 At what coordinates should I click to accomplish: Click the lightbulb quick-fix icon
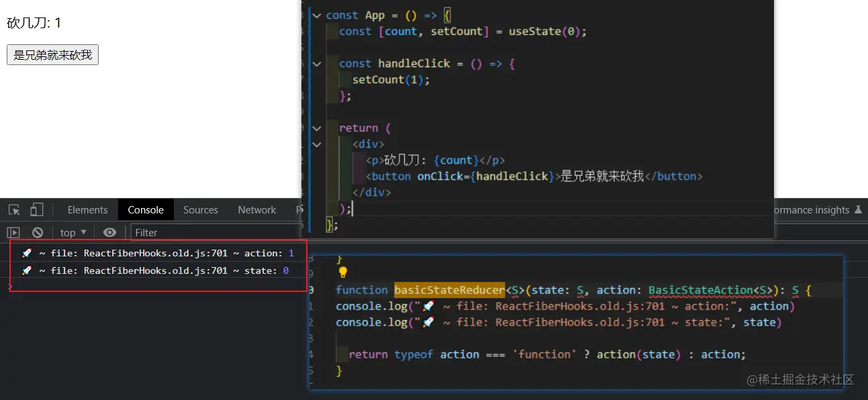(x=342, y=272)
